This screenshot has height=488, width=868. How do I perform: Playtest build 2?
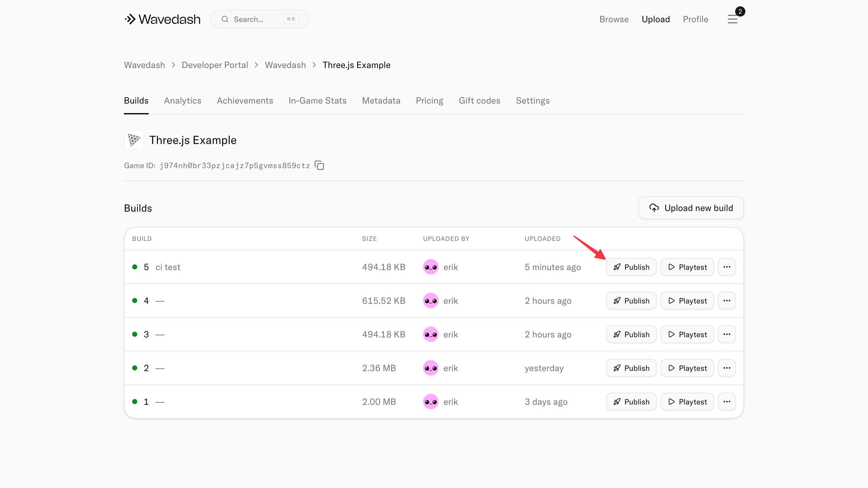point(687,368)
